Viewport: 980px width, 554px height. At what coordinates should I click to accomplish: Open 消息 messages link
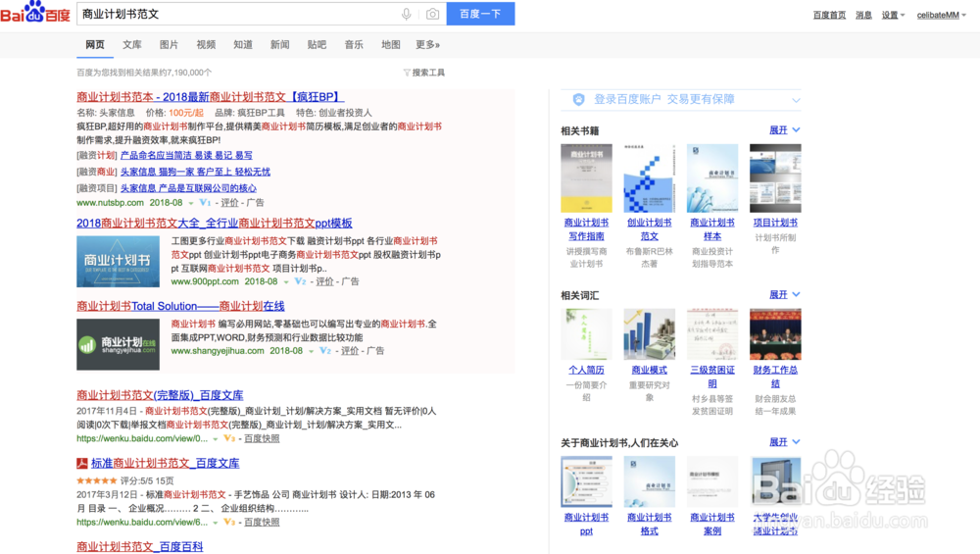863,15
